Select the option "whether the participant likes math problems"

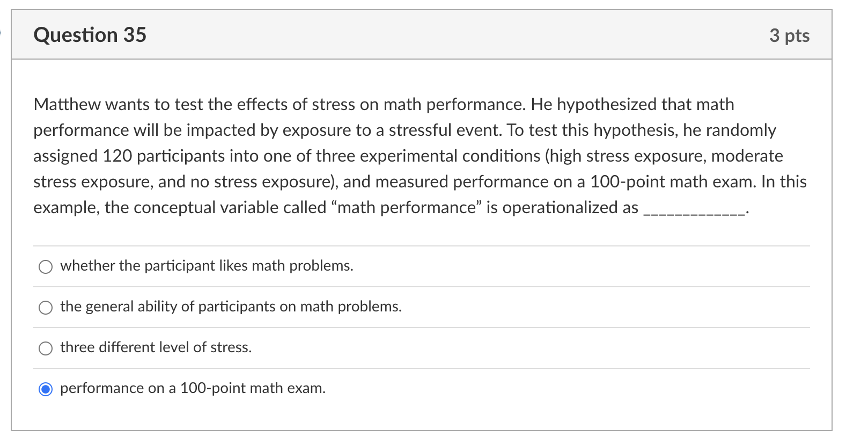point(46,266)
